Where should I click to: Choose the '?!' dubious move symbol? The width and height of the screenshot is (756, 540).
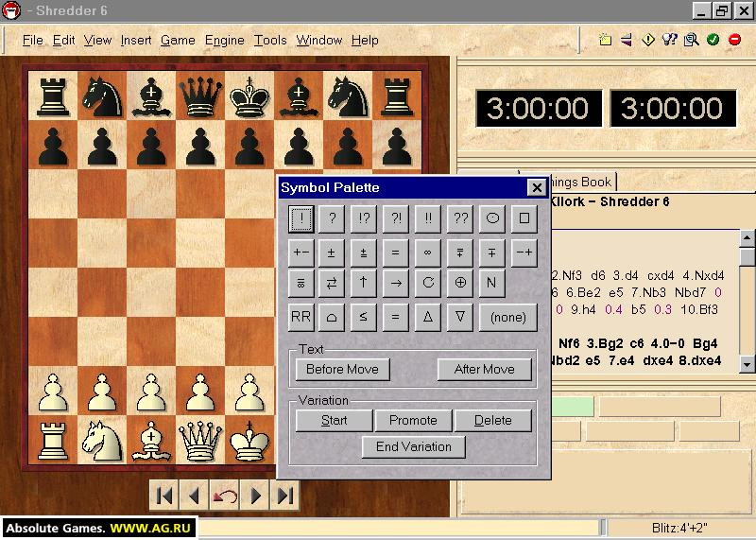pos(396,218)
